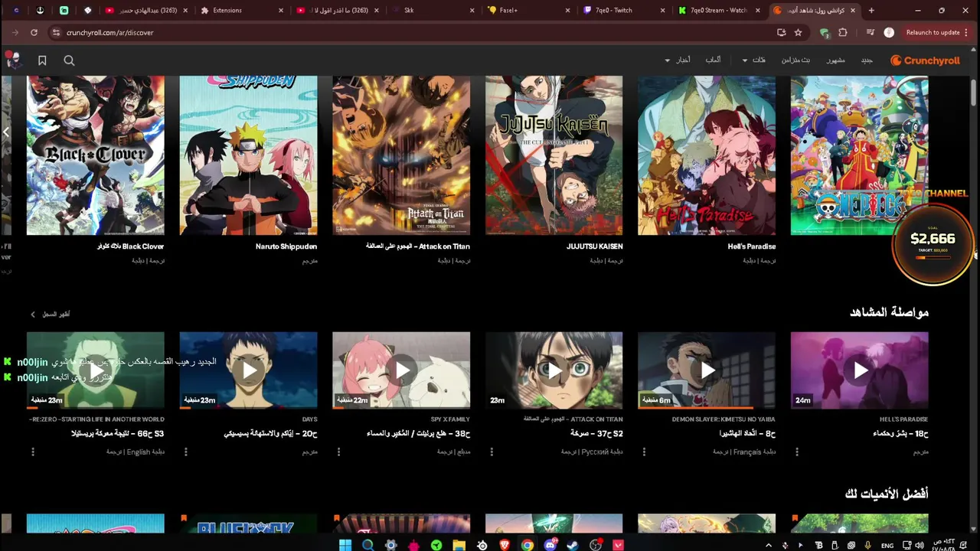Open the Attack on Titan poster

[x=401, y=155]
